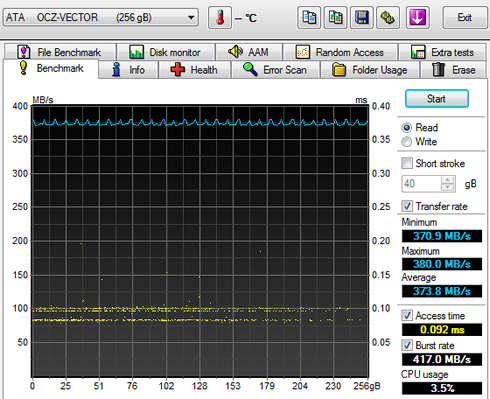Enable the Short stroke checkbox
The image size is (490, 399).
pos(407,163)
